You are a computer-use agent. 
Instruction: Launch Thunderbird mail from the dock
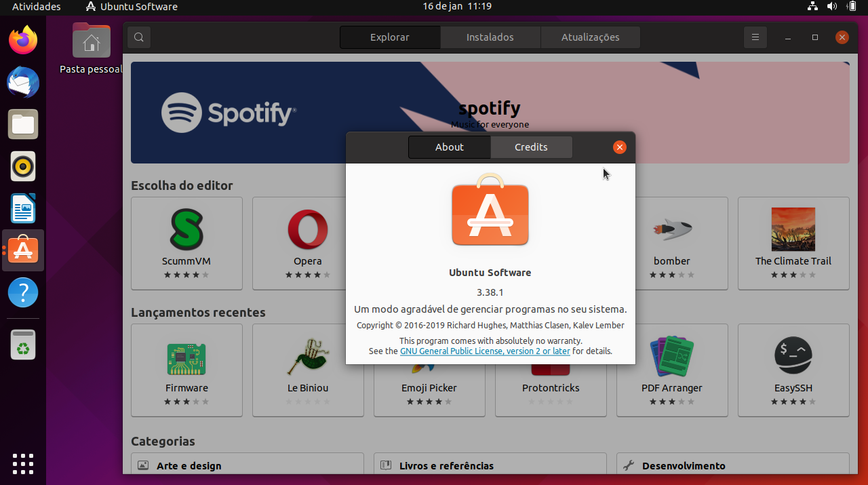pyautogui.click(x=23, y=83)
